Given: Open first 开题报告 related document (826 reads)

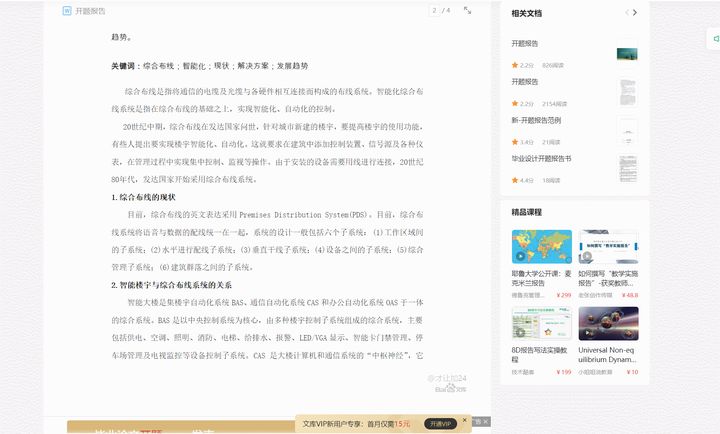Looking at the screenshot, I should point(525,43).
